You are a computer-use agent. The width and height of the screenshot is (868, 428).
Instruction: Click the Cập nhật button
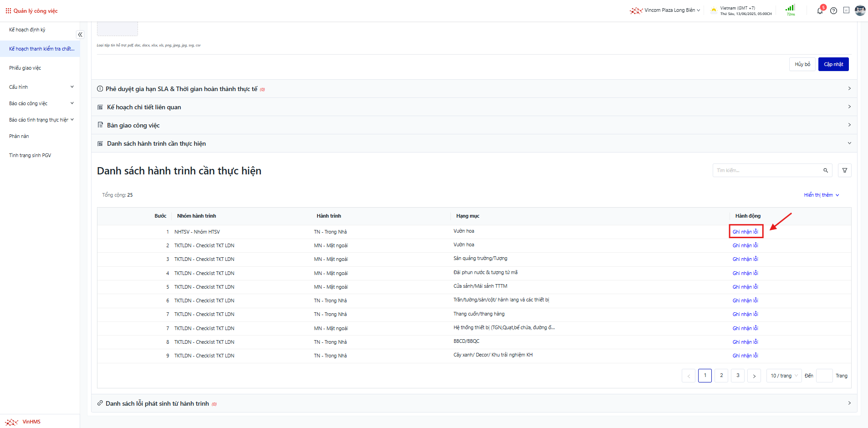tap(833, 64)
